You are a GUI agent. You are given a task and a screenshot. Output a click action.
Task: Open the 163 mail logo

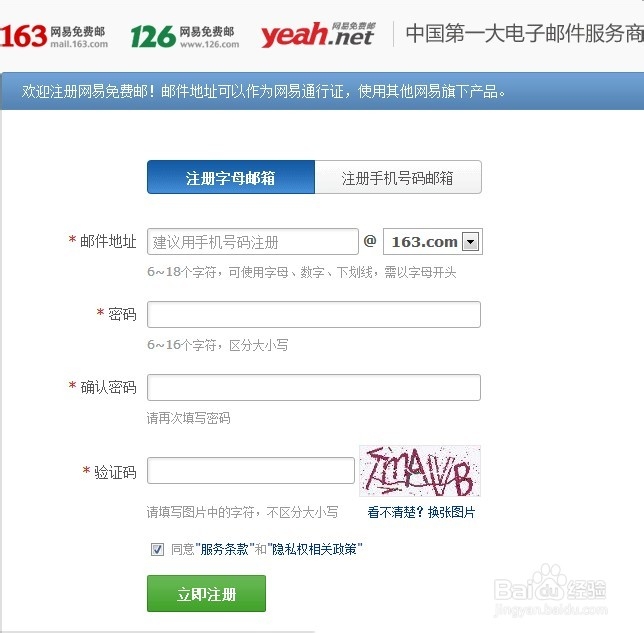[54, 36]
